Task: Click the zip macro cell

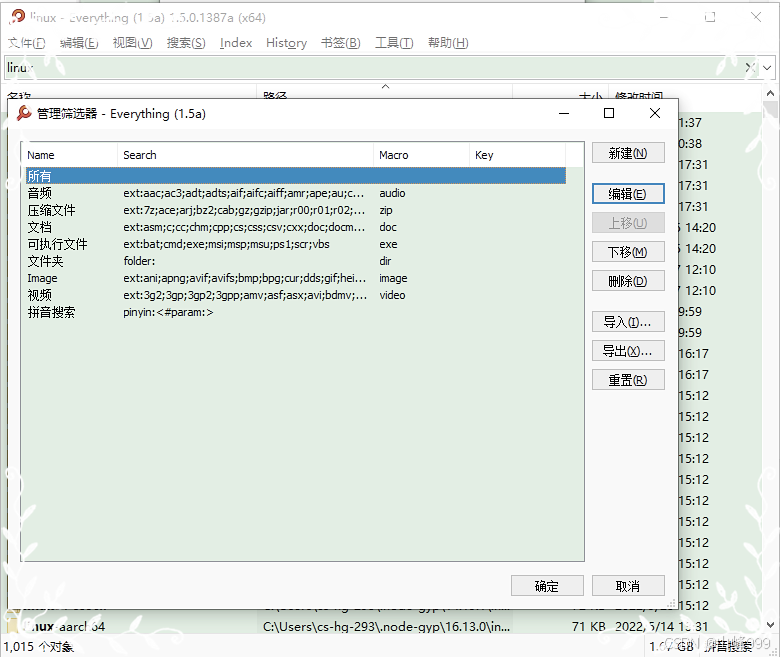Action: (x=386, y=210)
